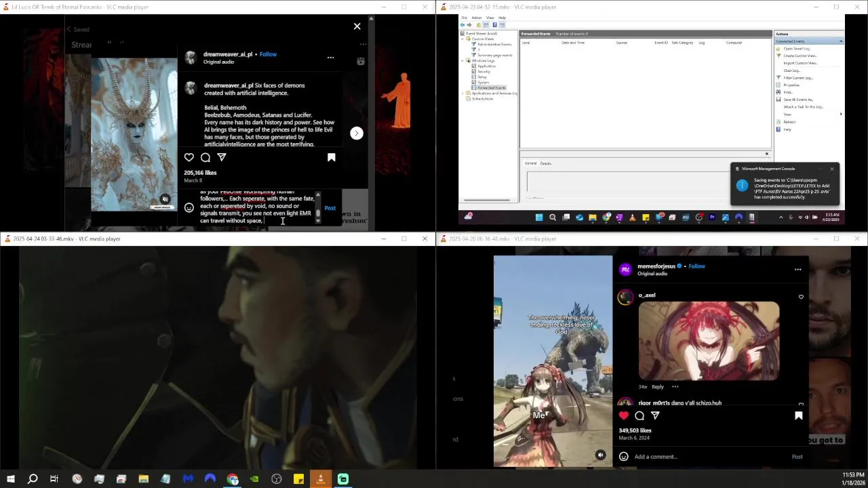Screen dimensions: 868x488
Task: Expand View submenu arrow in Actions pane
Action: pyautogui.click(x=841, y=114)
